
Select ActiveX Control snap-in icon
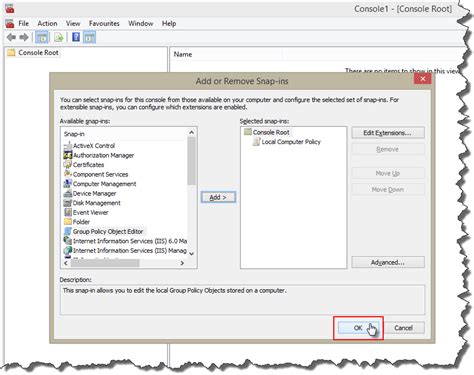click(x=68, y=146)
